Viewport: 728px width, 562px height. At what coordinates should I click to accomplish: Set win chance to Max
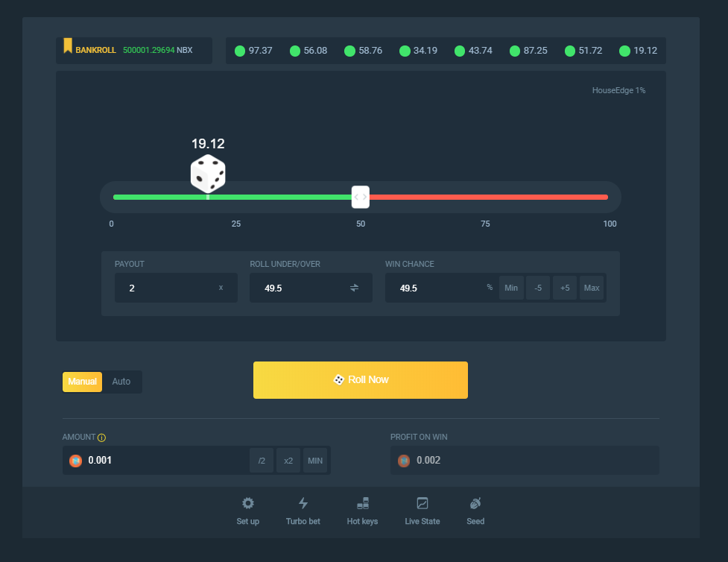592,288
